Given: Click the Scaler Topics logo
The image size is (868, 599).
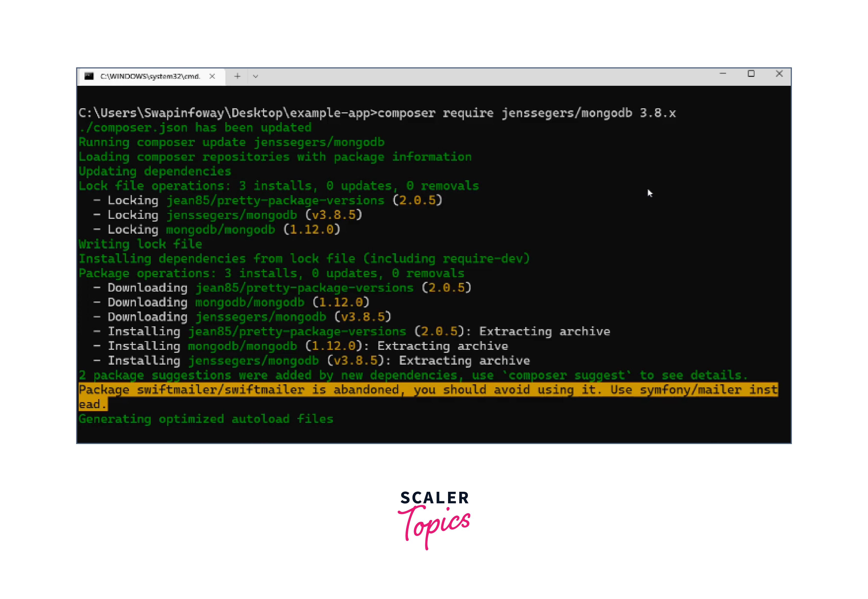Looking at the screenshot, I should [x=434, y=520].
